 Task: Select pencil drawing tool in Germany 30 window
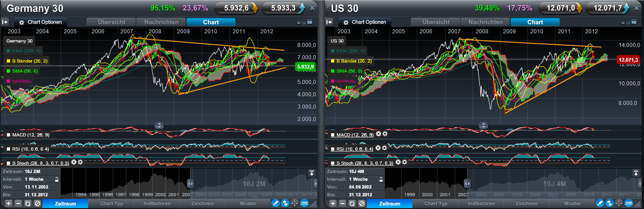coord(275,204)
